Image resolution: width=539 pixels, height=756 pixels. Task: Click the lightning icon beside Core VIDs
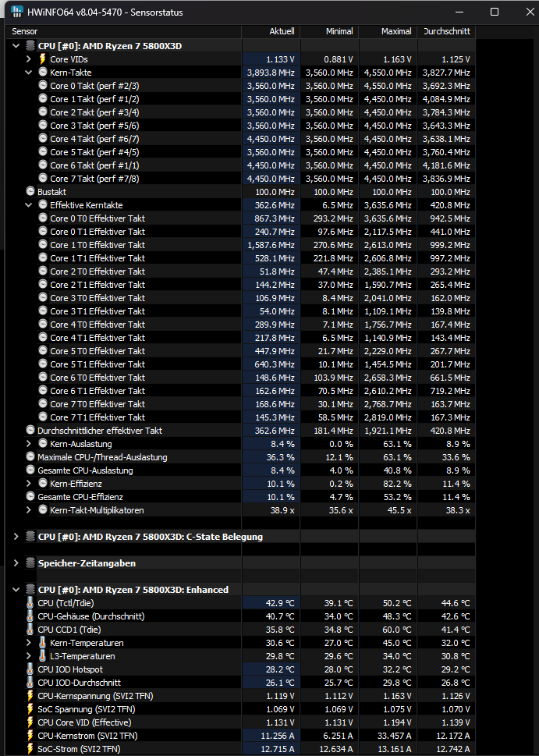(42, 59)
